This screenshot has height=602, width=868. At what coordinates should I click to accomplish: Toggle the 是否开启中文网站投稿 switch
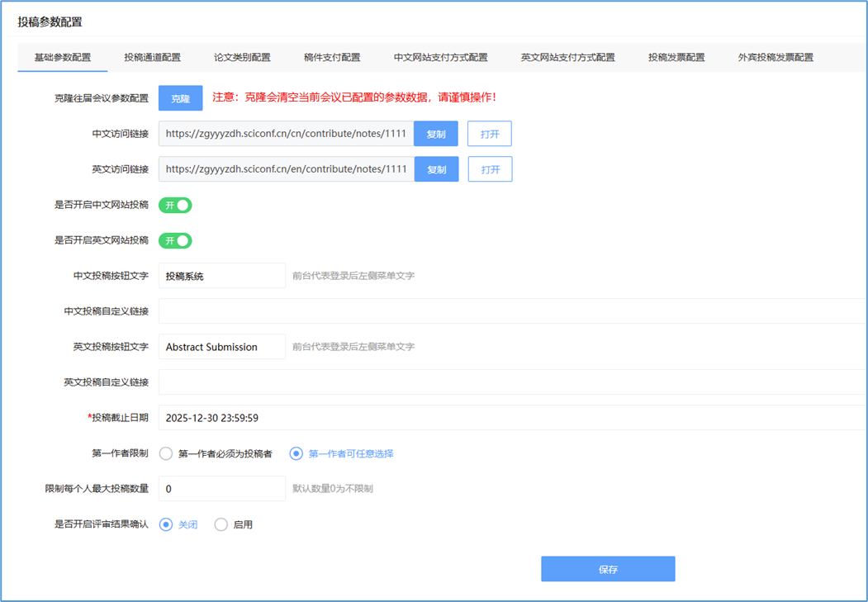click(x=175, y=205)
